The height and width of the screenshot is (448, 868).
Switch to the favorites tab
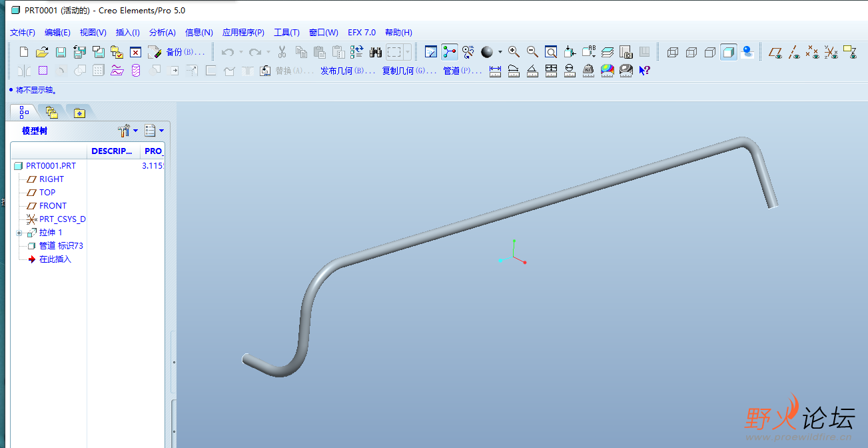point(79,112)
